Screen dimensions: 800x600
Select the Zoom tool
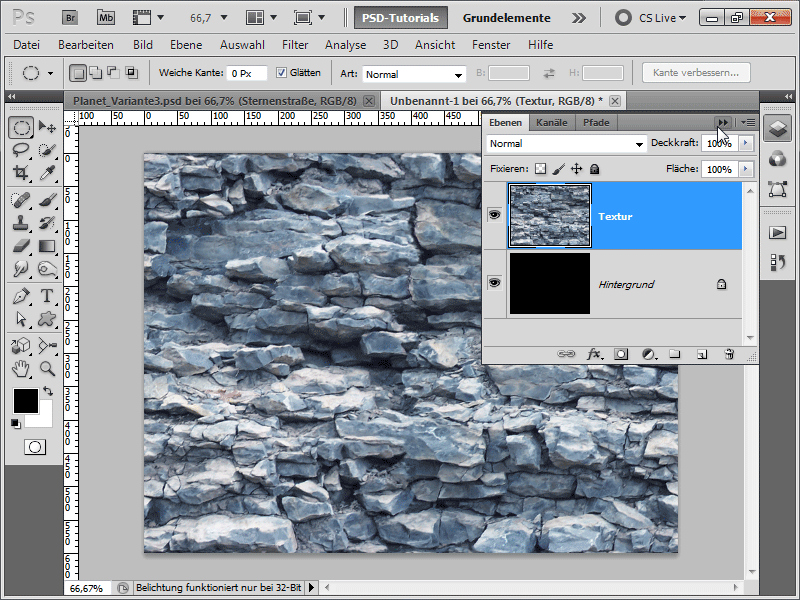47,368
